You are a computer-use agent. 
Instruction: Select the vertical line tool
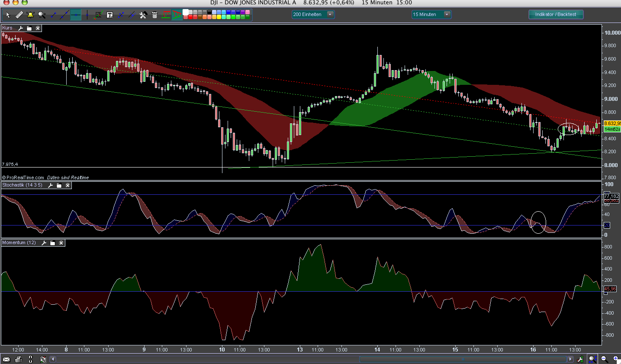[87, 15]
